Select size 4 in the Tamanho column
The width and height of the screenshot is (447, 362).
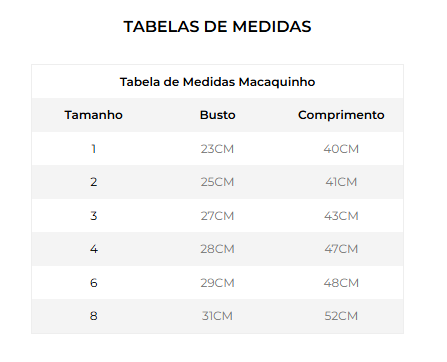click(94, 249)
